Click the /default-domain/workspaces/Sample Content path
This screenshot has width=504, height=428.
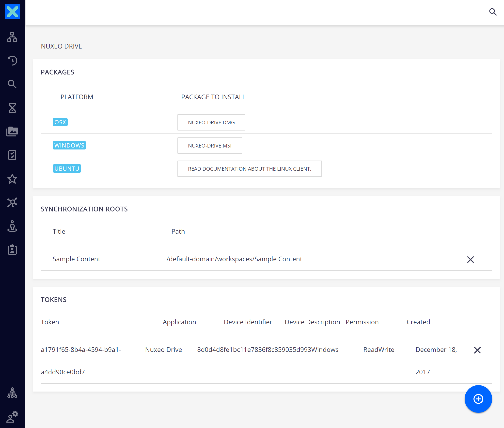tap(234, 259)
